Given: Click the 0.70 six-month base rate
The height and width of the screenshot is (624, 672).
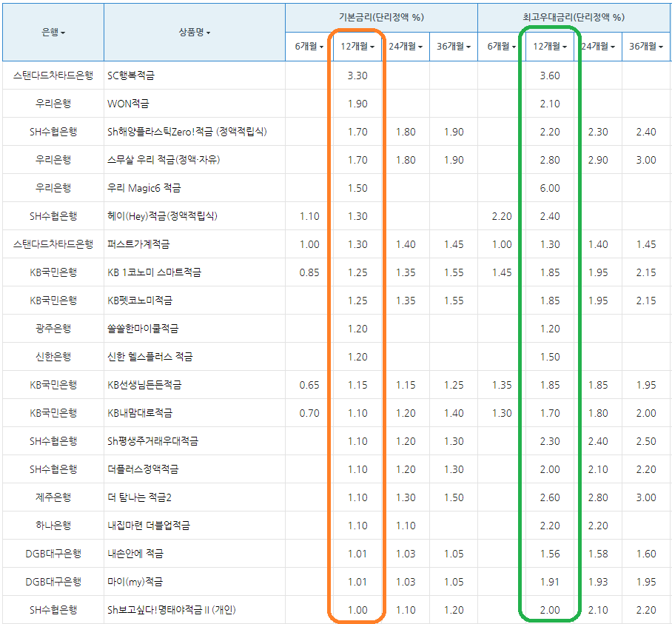Looking at the screenshot, I should [309, 413].
